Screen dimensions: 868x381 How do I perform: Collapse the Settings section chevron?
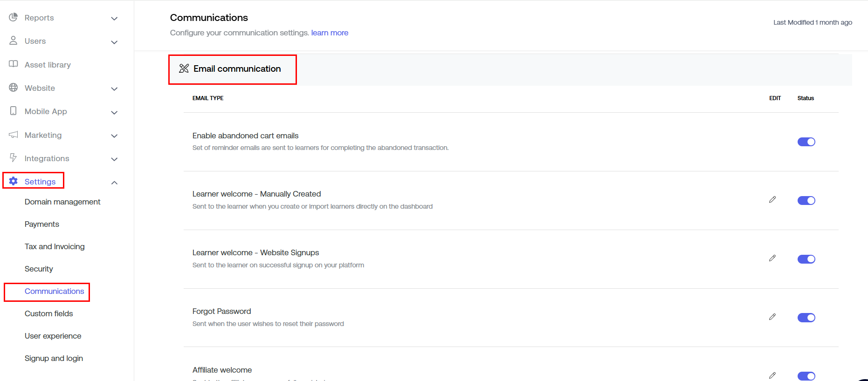pos(114,183)
